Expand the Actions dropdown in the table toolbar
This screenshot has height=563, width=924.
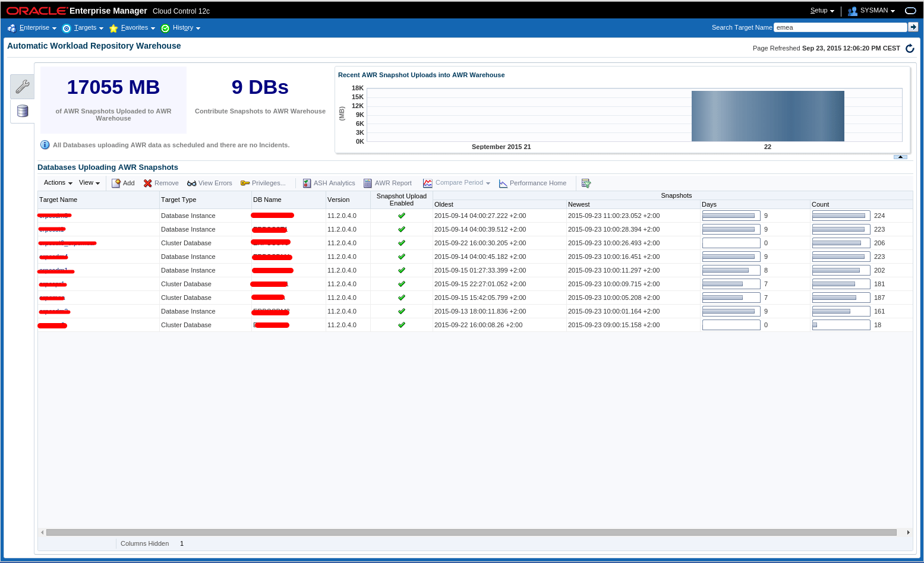coord(58,183)
